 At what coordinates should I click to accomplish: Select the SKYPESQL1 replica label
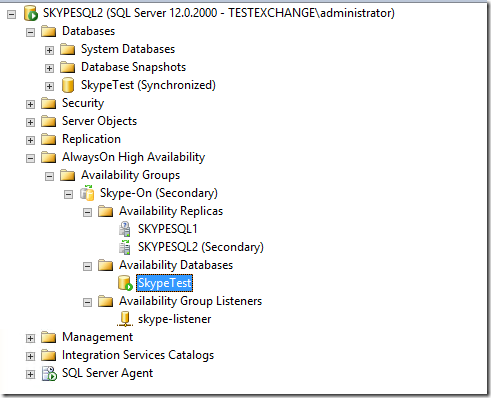[168, 229]
